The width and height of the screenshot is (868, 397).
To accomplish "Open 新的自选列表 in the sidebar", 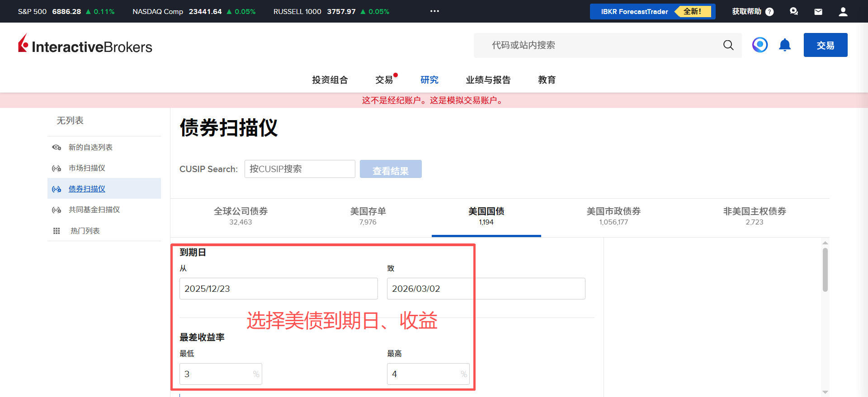I will [x=90, y=147].
